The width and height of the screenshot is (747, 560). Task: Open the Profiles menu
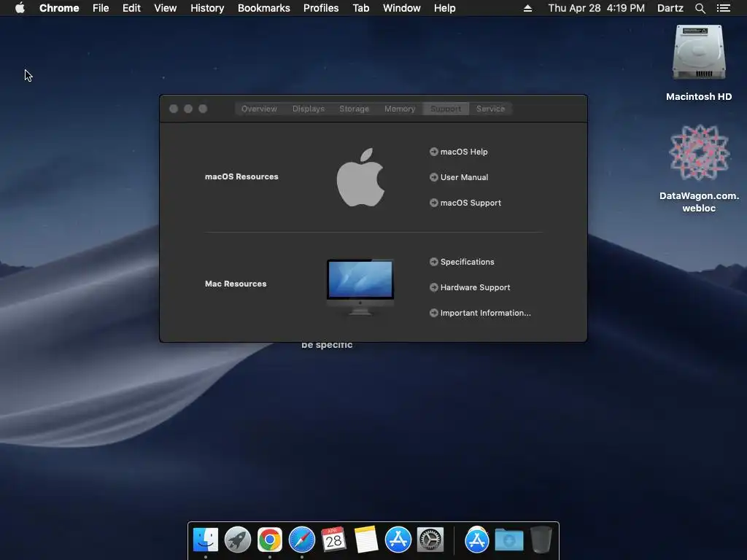[321, 8]
